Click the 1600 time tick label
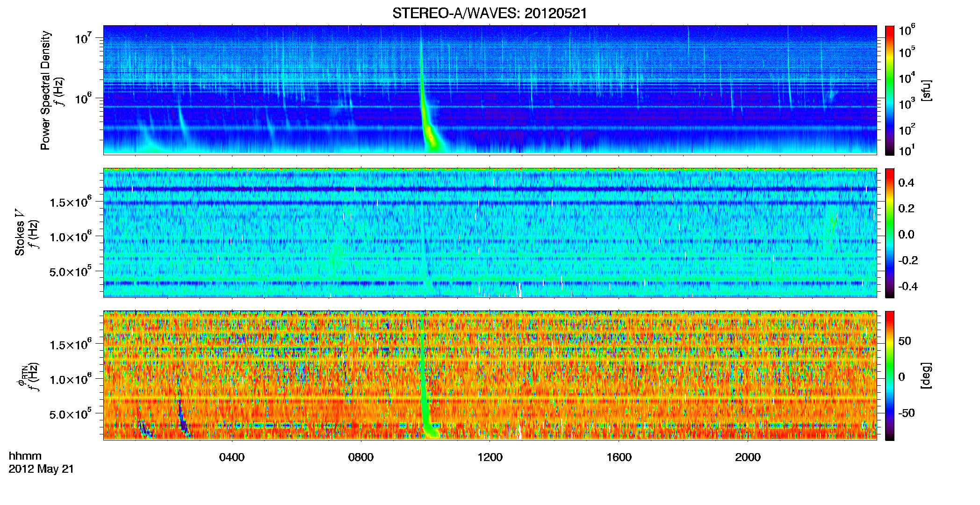Image resolution: width=980 pixels, height=505 pixels. (619, 457)
